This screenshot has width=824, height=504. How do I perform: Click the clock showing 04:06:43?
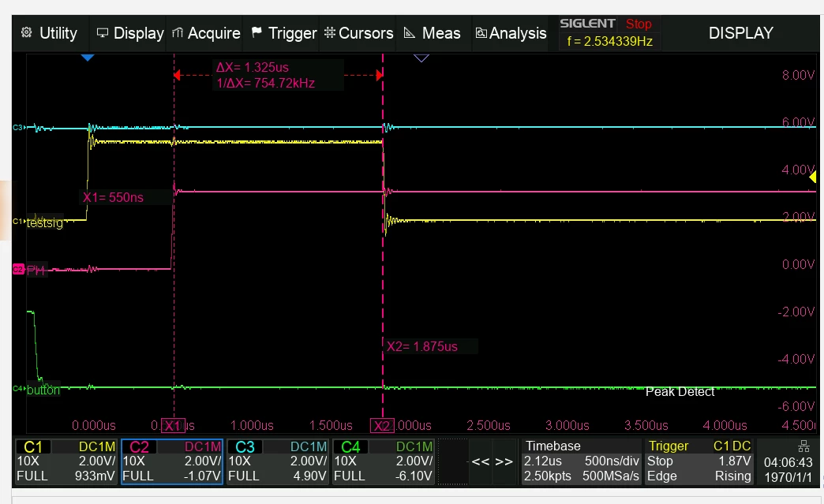788,462
